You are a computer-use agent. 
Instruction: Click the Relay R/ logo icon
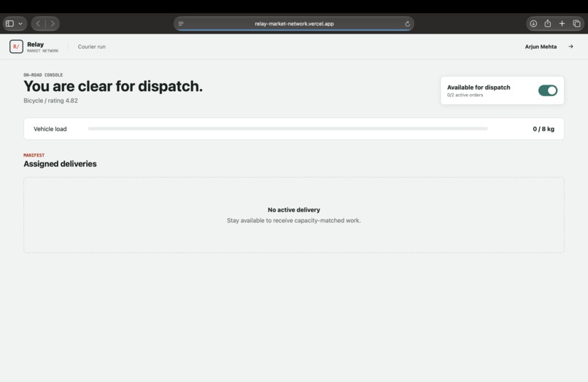(x=16, y=47)
